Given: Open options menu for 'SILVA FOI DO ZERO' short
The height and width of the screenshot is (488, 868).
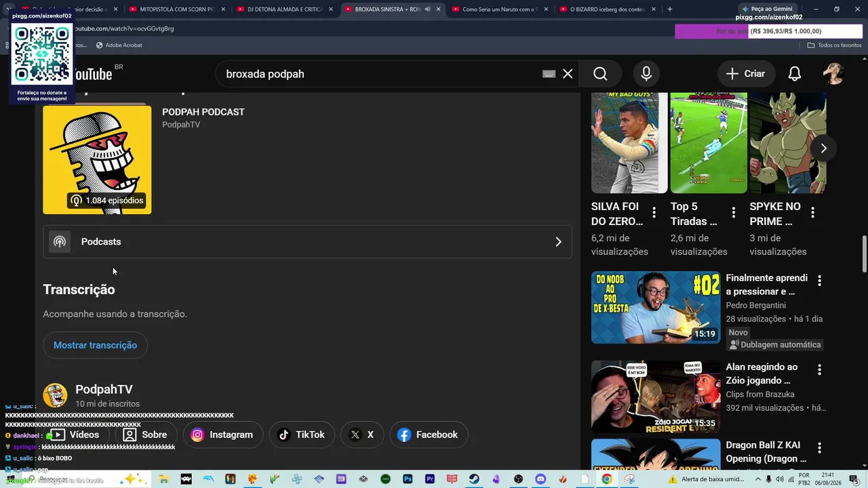Looking at the screenshot, I should (654, 213).
